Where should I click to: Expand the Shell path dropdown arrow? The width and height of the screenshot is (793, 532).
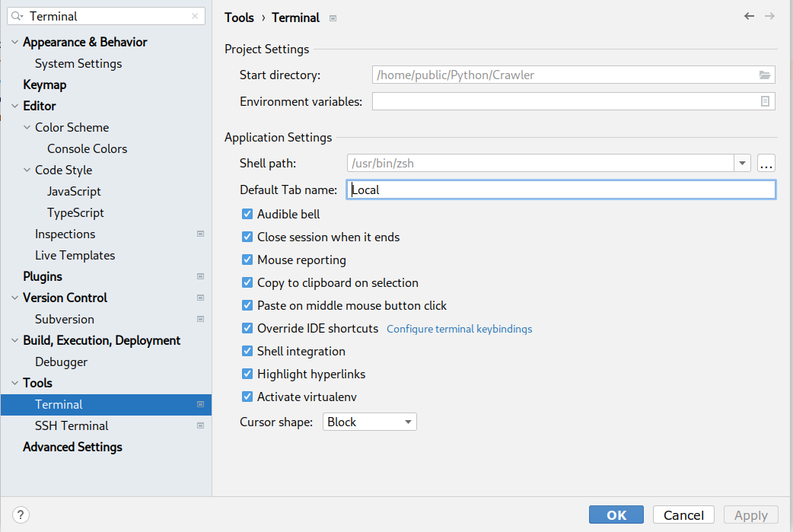[742, 163]
